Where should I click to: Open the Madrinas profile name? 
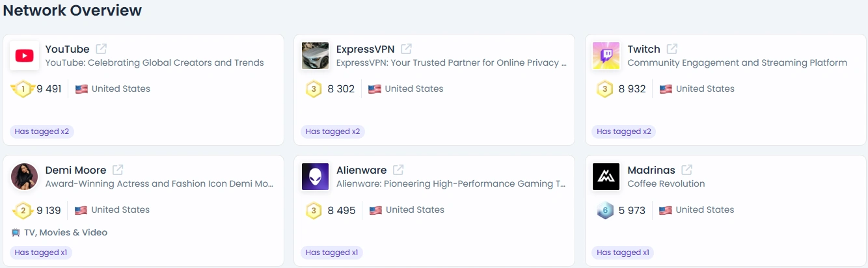pyautogui.click(x=651, y=170)
